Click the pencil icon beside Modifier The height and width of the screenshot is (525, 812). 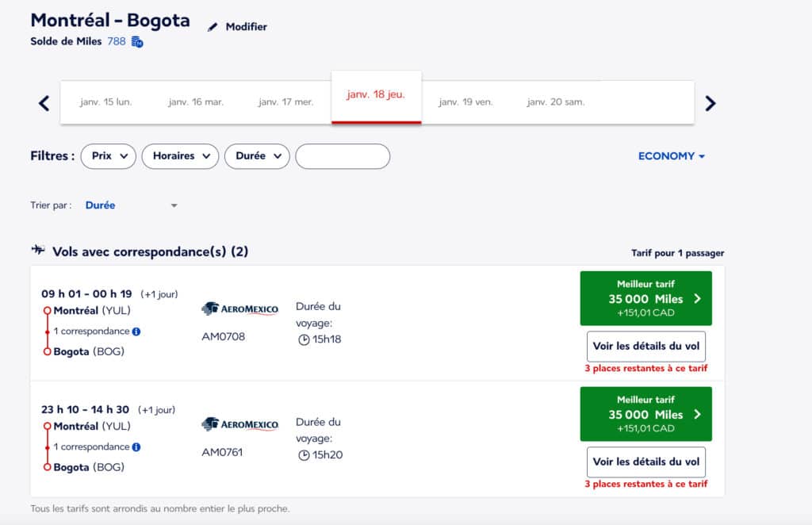pyautogui.click(x=212, y=27)
